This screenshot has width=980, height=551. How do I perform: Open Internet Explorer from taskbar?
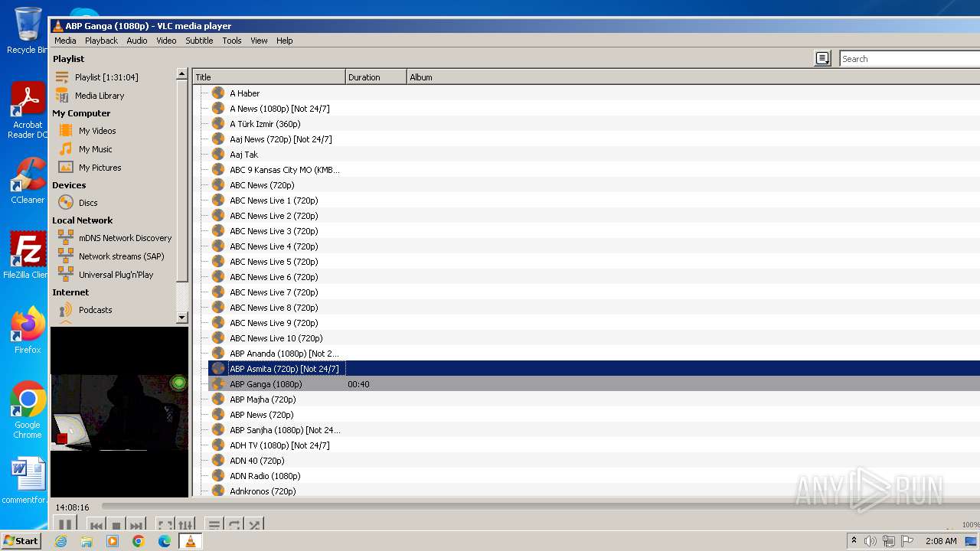click(60, 541)
